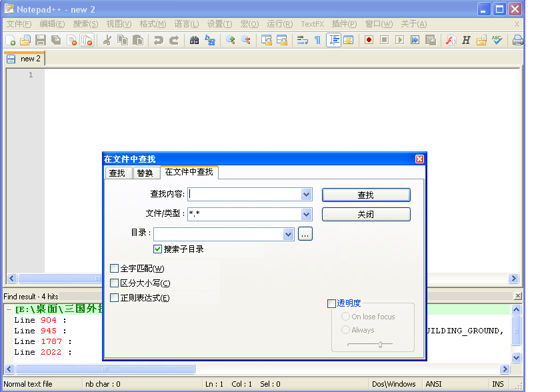
Task: Select the new 2 document tab
Action: click(x=25, y=59)
